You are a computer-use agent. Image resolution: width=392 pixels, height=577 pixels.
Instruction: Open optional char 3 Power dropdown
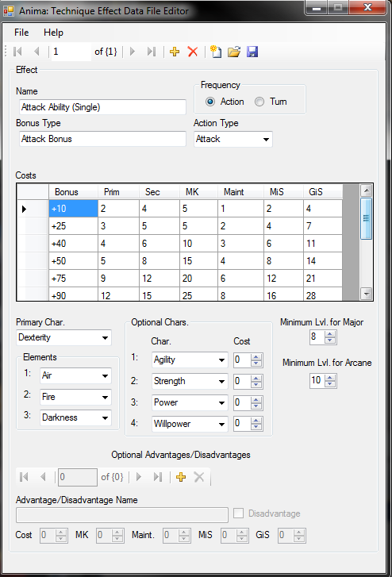pyautogui.click(x=190, y=402)
